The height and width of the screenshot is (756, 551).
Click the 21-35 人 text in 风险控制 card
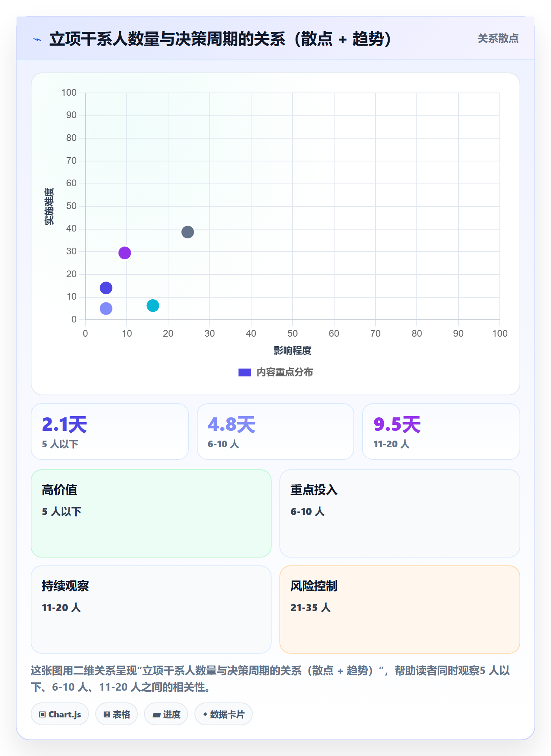tap(311, 608)
